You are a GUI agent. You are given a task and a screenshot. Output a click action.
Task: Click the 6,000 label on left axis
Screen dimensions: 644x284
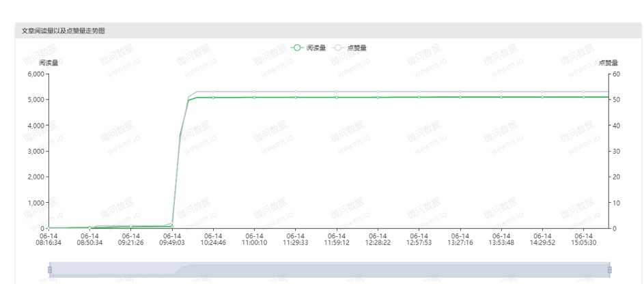tap(36, 74)
